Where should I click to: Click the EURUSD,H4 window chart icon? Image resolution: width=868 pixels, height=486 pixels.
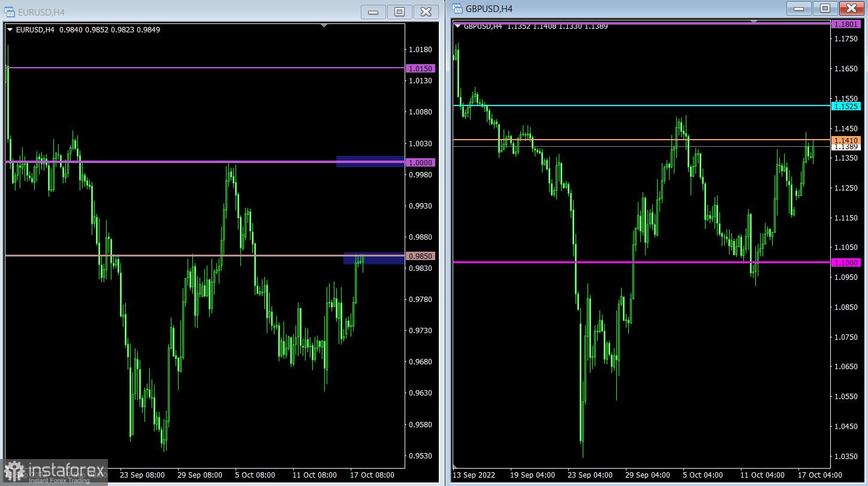[x=10, y=12]
